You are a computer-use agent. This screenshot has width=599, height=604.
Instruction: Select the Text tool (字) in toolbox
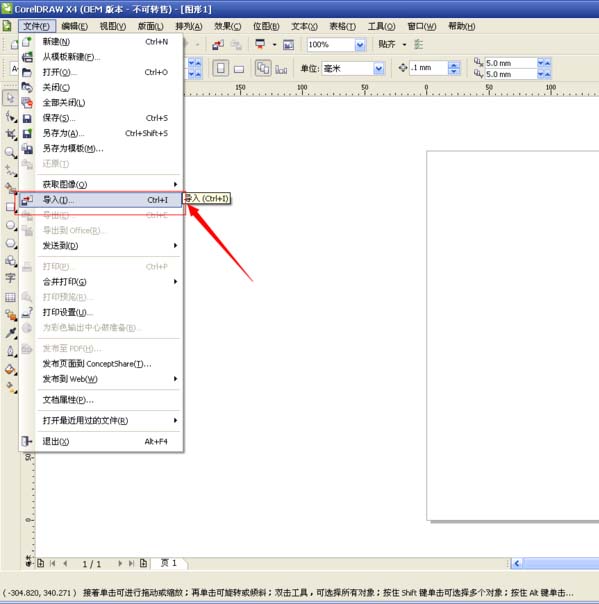pyautogui.click(x=10, y=278)
